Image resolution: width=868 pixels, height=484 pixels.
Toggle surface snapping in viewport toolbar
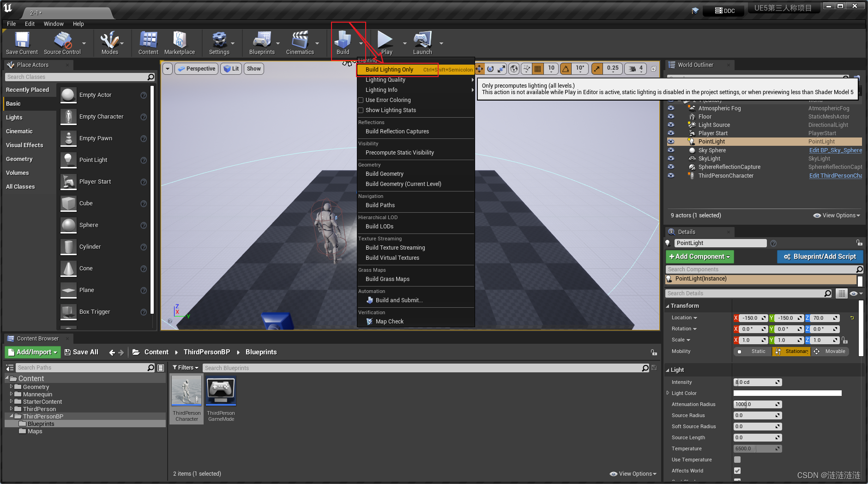526,69
